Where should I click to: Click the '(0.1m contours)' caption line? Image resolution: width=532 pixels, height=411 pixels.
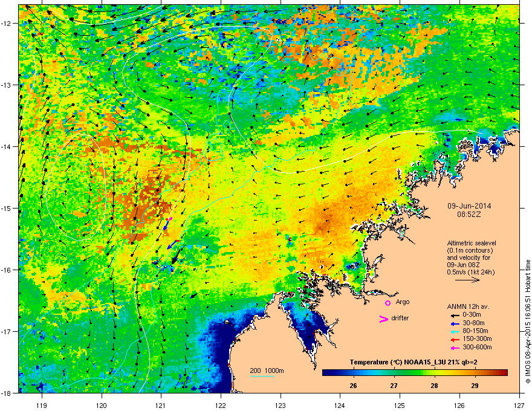pos(470,251)
